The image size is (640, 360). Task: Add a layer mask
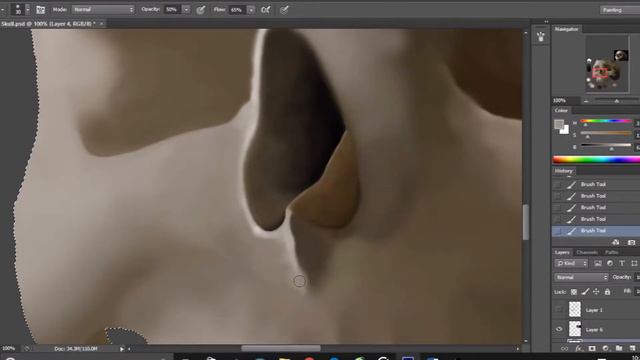pyautogui.click(x=592, y=349)
